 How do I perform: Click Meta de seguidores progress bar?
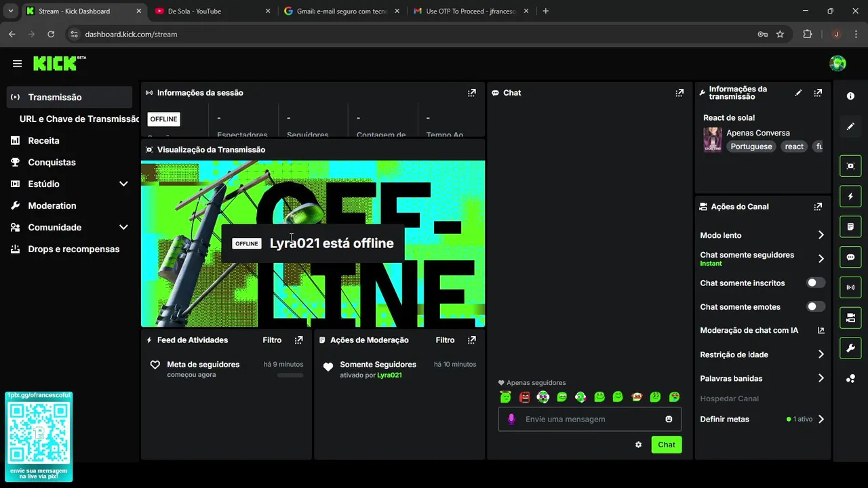click(x=290, y=375)
